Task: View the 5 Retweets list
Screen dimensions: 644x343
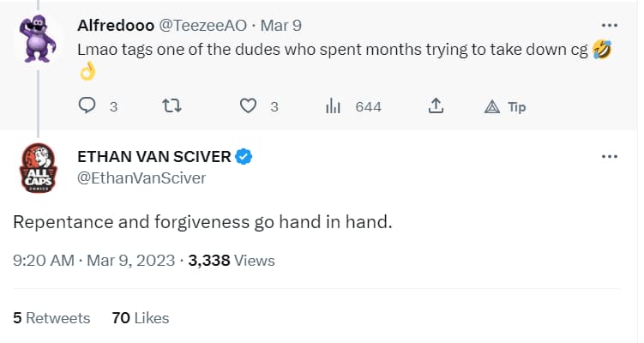Action: tap(51, 318)
